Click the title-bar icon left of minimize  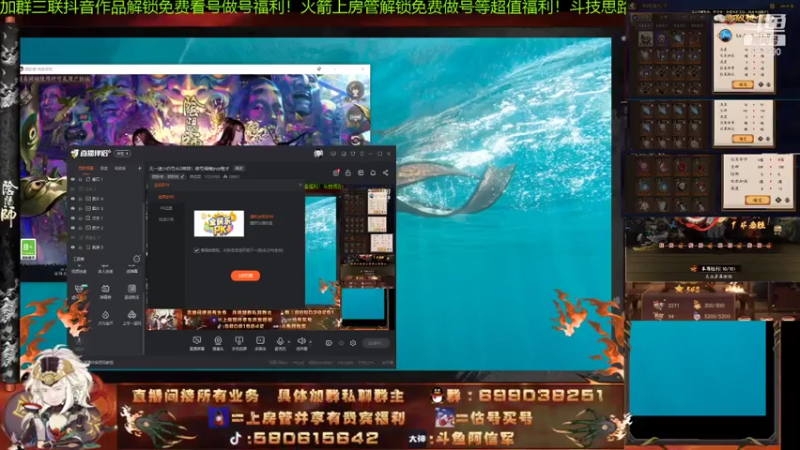pyautogui.click(x=362, y=154)
